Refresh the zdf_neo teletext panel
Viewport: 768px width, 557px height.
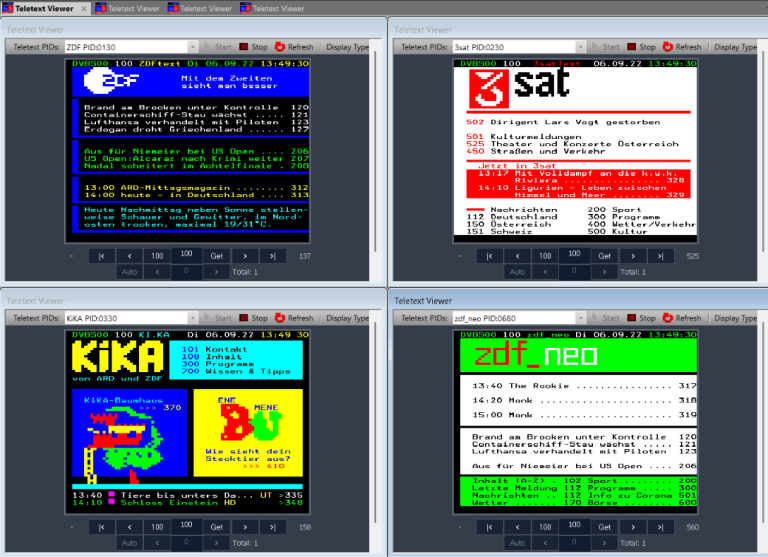(682, 318)
